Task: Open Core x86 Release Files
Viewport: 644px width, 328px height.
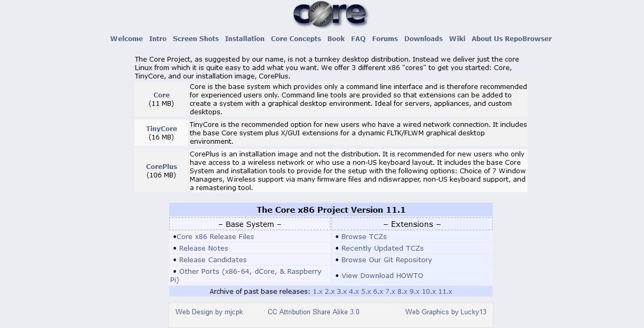Action: pos(215,236)
